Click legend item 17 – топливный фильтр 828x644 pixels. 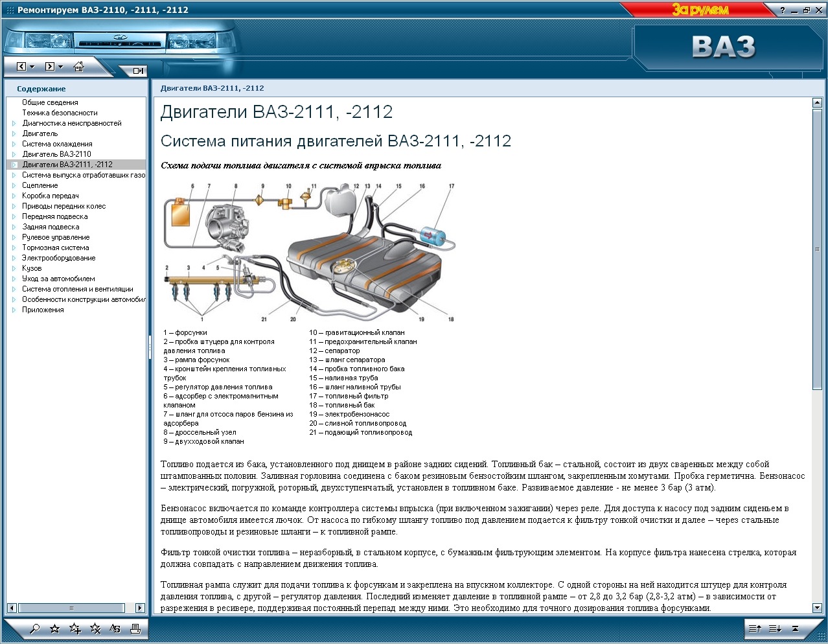[x=349, y=396]
